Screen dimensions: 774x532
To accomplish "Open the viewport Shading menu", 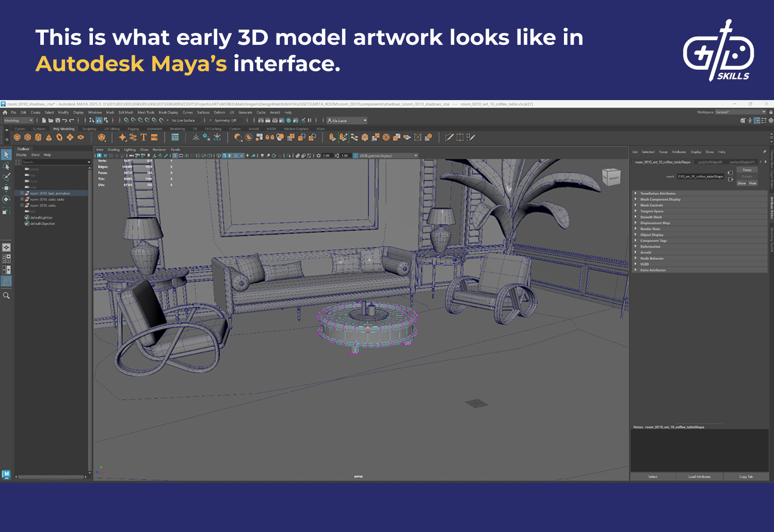I will coord(114,150).
